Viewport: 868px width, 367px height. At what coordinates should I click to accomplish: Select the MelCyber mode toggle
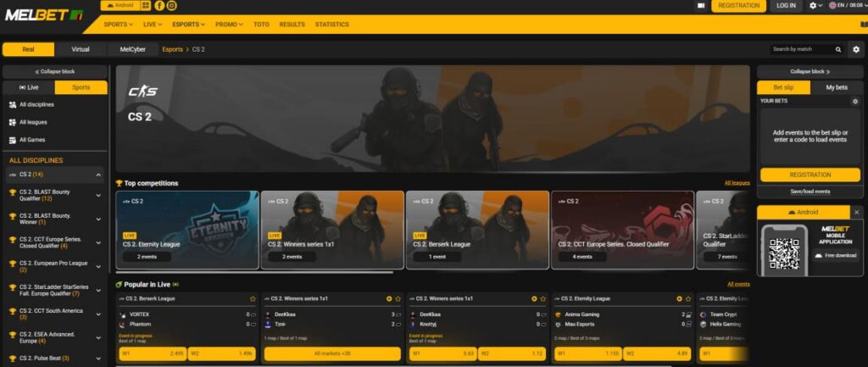[x=133, y=49]
